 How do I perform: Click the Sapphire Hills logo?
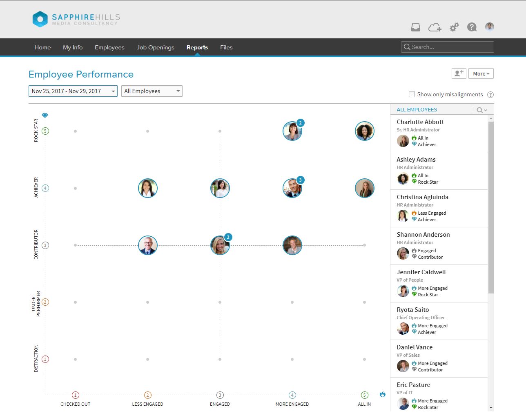[76, 19]
